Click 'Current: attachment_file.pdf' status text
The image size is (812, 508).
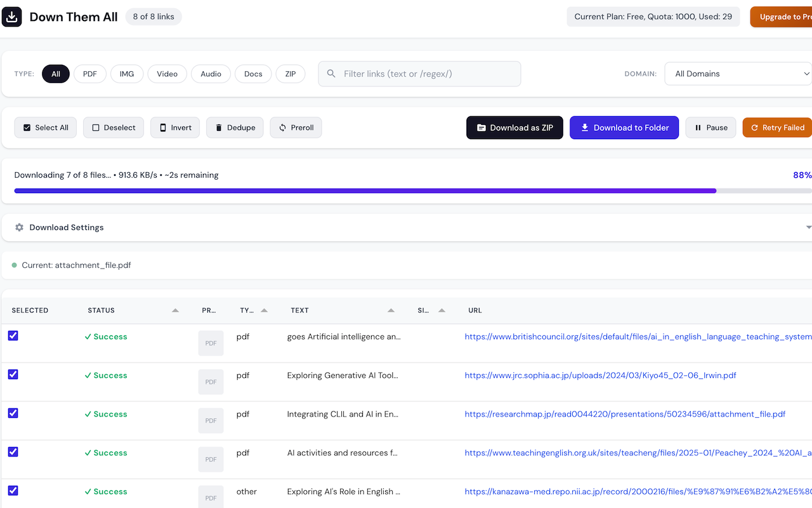pos(76,265)
